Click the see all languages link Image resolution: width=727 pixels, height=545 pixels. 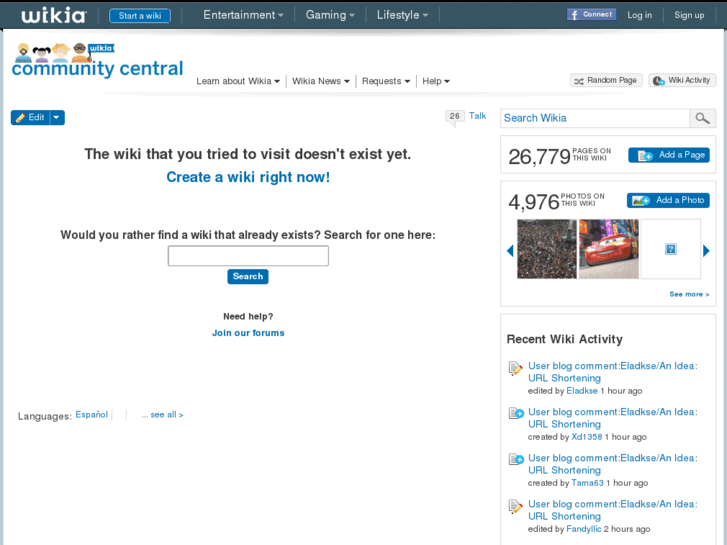tap(162, 415)
